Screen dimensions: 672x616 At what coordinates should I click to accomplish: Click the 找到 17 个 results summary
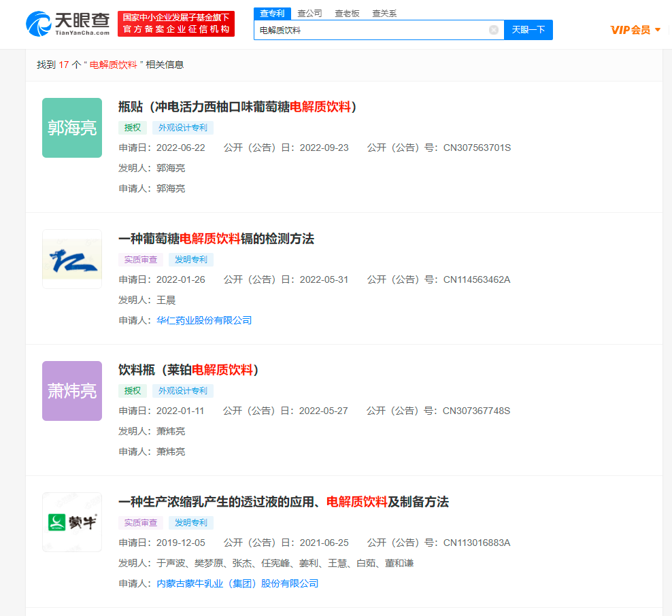(x=110, y=65)
